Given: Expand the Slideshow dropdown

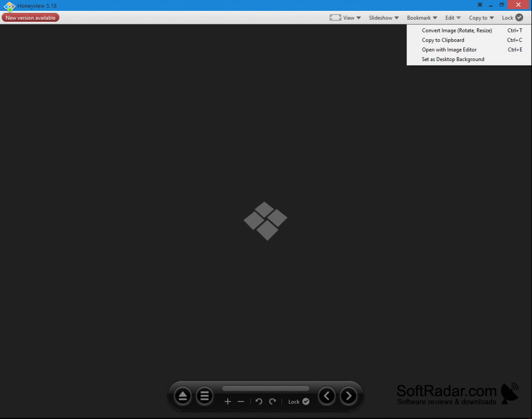Looking at the screenshot, I should [384, 17].
